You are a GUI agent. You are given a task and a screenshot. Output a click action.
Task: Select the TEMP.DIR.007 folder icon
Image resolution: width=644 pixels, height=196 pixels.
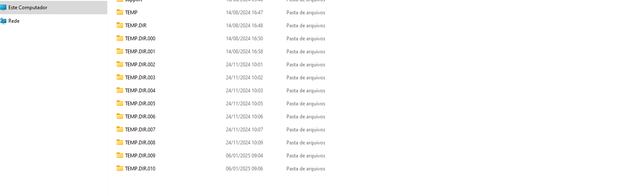point(120,129)
